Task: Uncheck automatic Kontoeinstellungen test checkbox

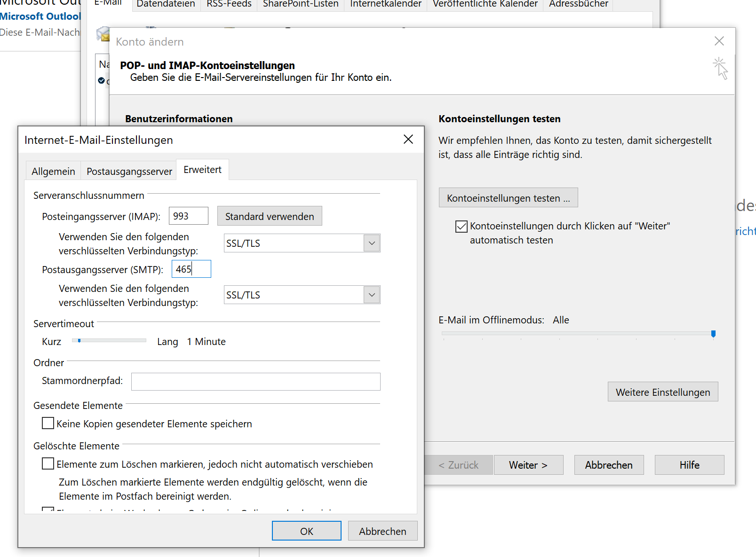Action: click(461, 227)
